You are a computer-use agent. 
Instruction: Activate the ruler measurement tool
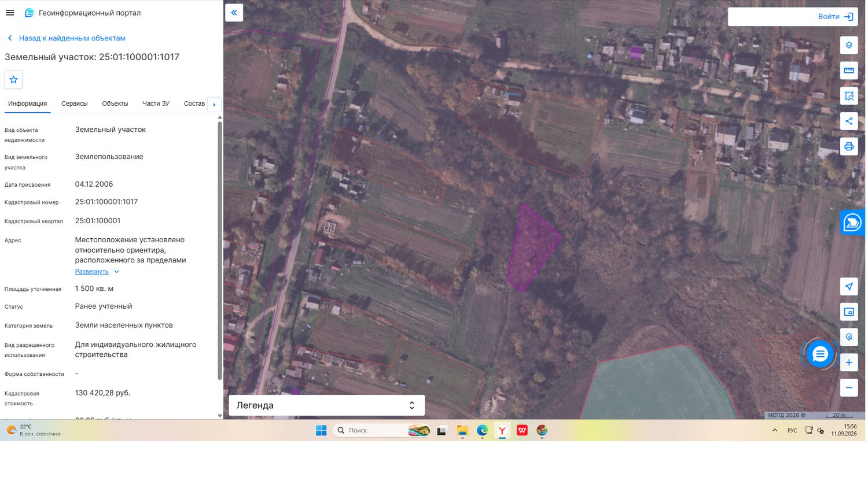click(x=849, y=71)
